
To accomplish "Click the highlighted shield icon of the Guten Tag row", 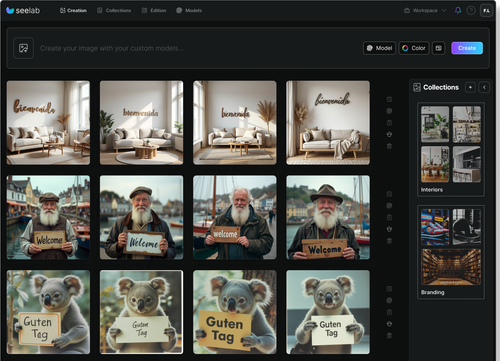I will pyautogui.click(x=389, y=324).
